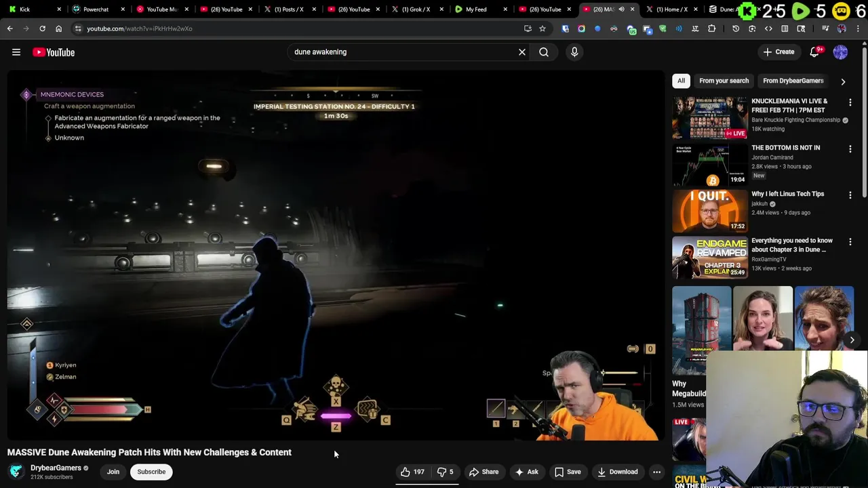Install the app from the address bar icon

tap(528, 28)
